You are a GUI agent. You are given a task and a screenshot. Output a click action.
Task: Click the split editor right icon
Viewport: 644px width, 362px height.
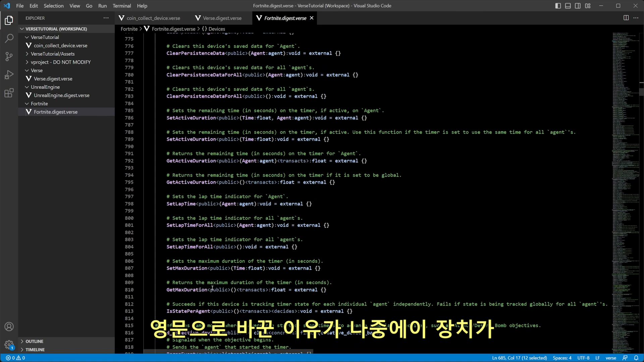point(626,18)
